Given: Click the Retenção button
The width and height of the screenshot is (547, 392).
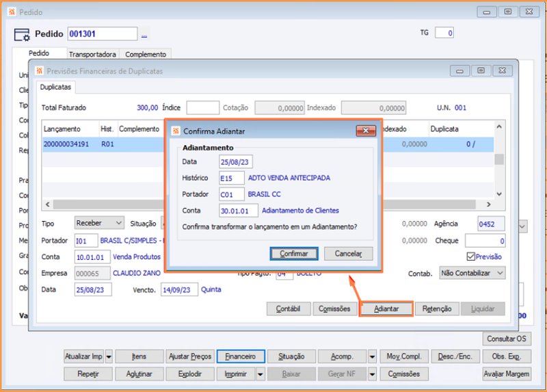Looking at the screenshot, I should pyautogui.click(x=437, y=309).
